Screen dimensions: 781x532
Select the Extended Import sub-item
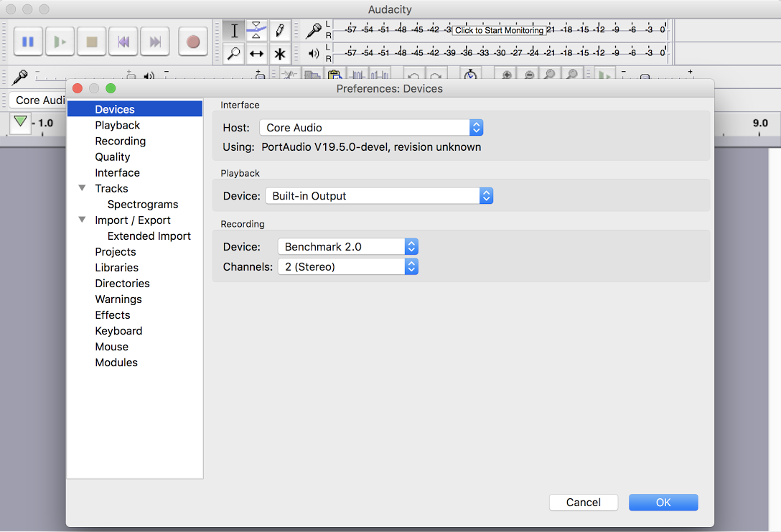coord(149,236)
